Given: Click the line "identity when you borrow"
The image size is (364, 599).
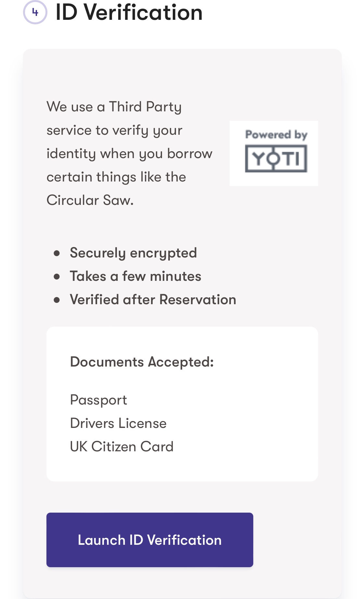Looking at the screenshot, I should 129,154.
